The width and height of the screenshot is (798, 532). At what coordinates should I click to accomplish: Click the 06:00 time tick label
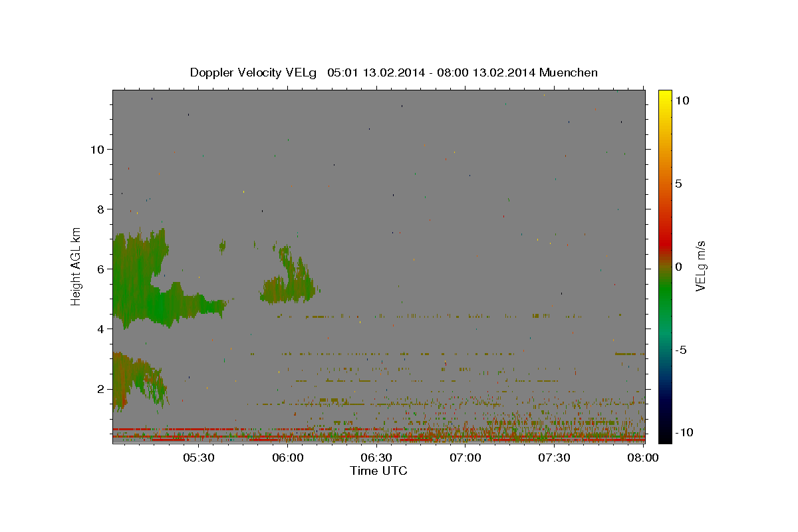(x=288, y=458)
